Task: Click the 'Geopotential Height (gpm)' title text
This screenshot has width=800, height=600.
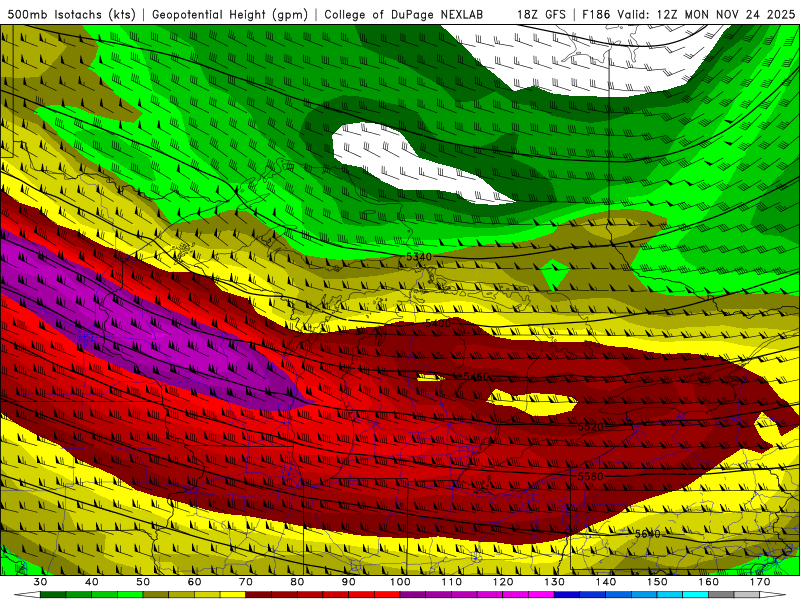Action: [230, 15]
